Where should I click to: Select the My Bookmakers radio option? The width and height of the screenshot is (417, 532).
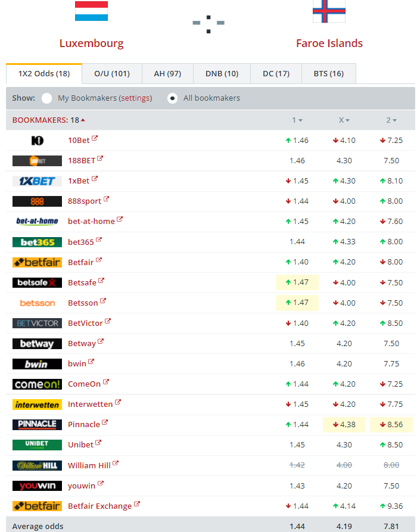46,98
